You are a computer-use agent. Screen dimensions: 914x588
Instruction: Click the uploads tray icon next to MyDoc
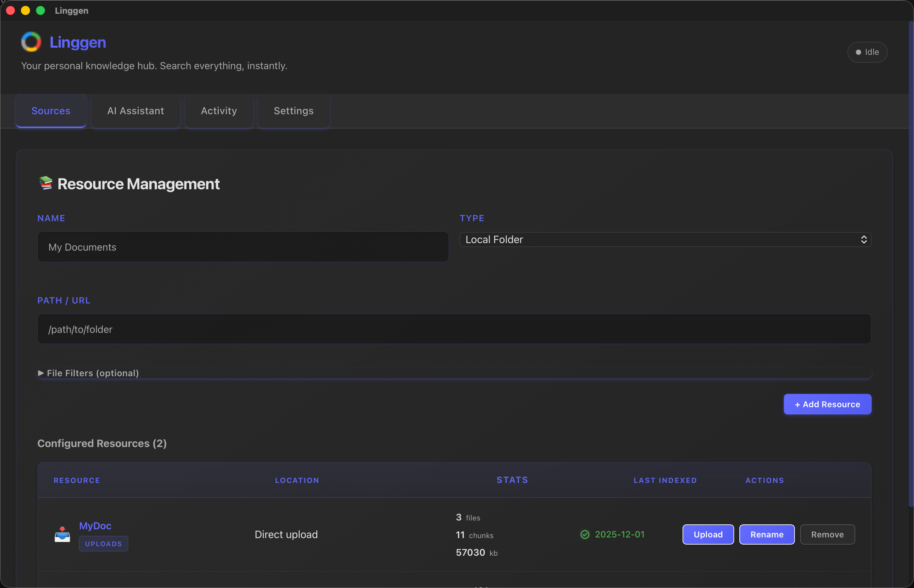pos(62,534)
